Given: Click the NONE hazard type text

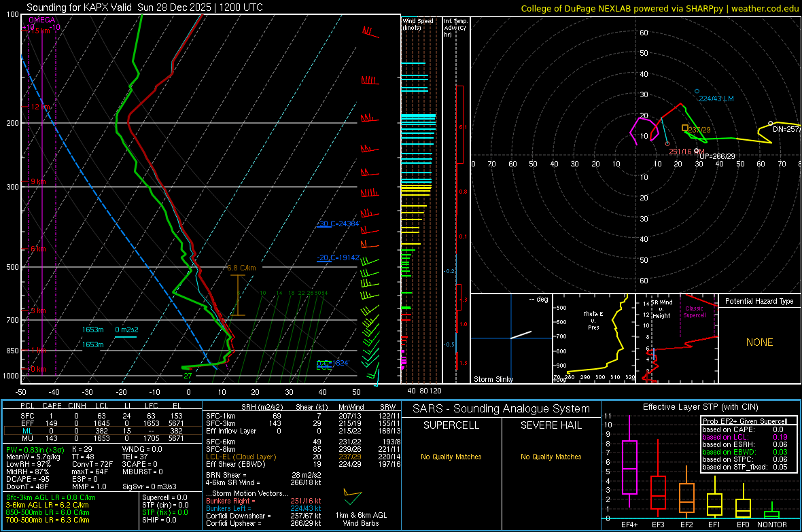Looking at the screenshot, I should pyautogui.click(x=759, y=342).
